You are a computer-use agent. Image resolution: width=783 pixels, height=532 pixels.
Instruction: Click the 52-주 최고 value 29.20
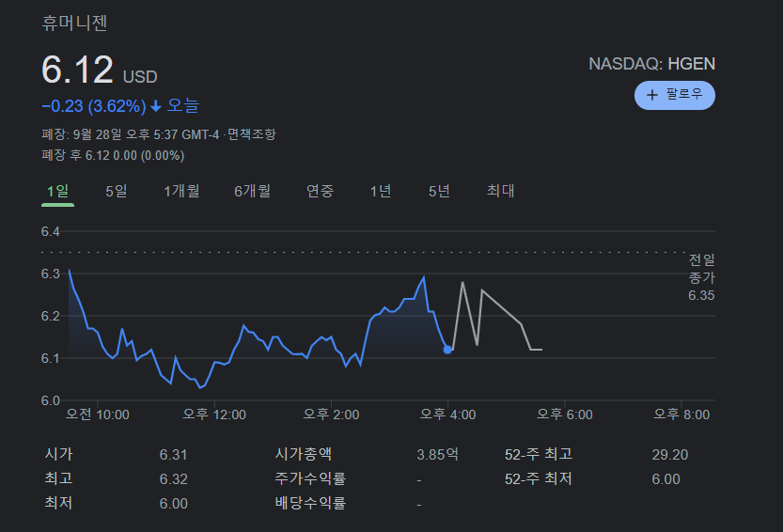669,455
